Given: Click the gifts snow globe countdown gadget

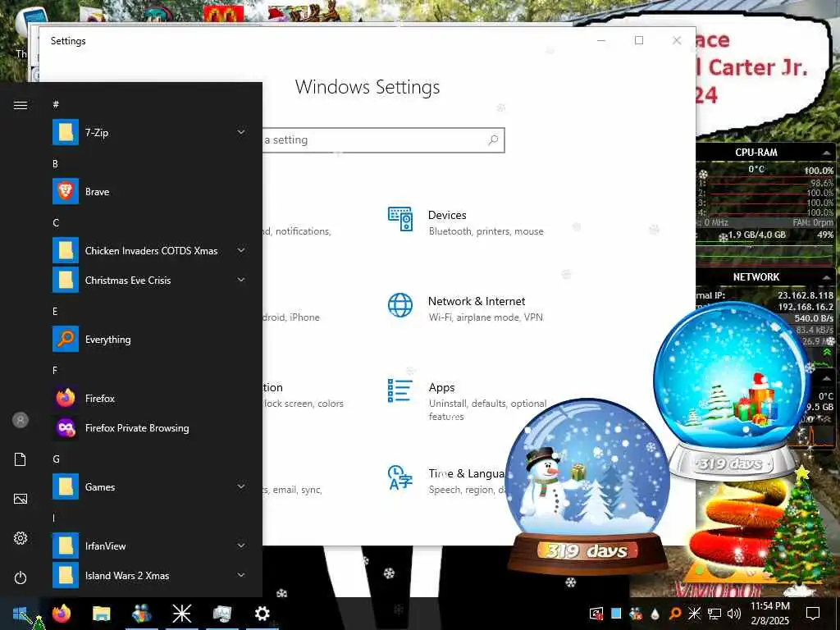Looking at the screenshot, I should click(x=732, y=390).
